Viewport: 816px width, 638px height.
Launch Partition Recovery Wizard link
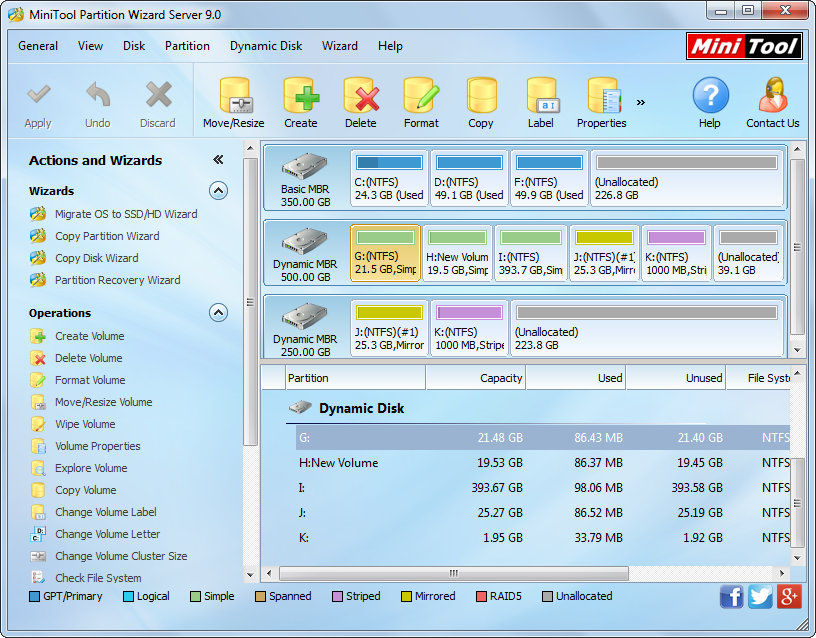pos(118,280)
